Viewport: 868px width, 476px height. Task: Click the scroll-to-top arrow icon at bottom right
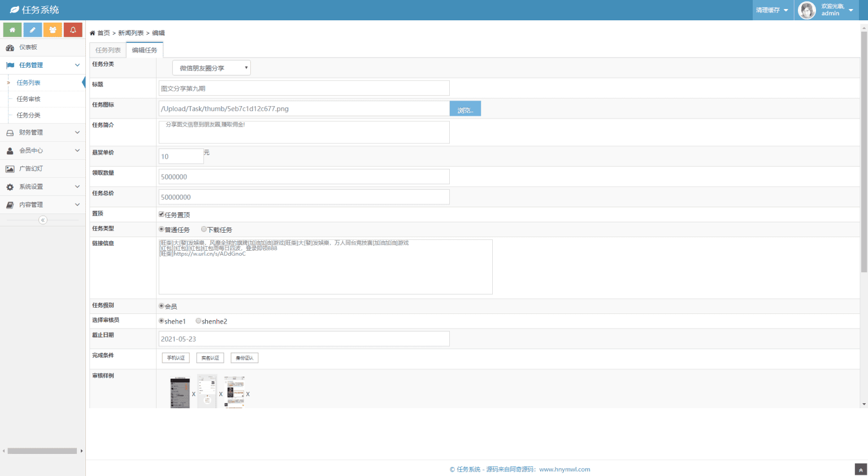(x=861, y=469)
